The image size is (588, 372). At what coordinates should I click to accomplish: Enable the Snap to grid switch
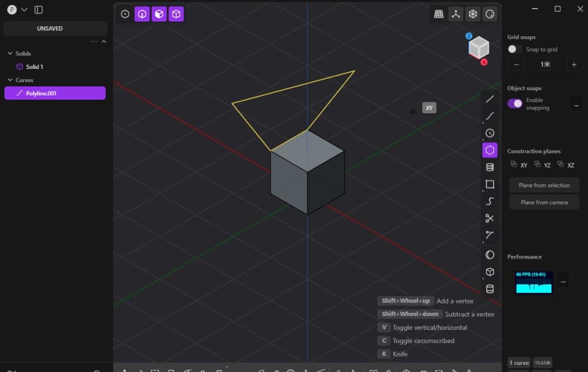(x=514, y=49)
